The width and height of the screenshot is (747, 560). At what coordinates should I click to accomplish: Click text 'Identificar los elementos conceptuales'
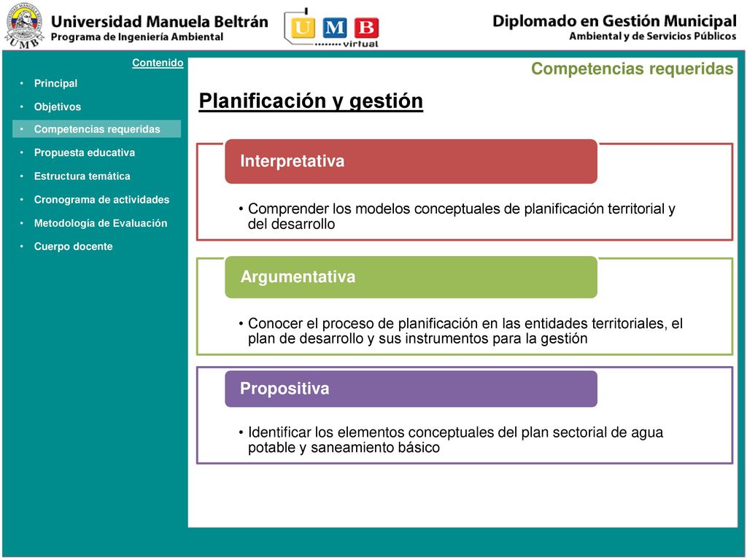tap(371, 432)
